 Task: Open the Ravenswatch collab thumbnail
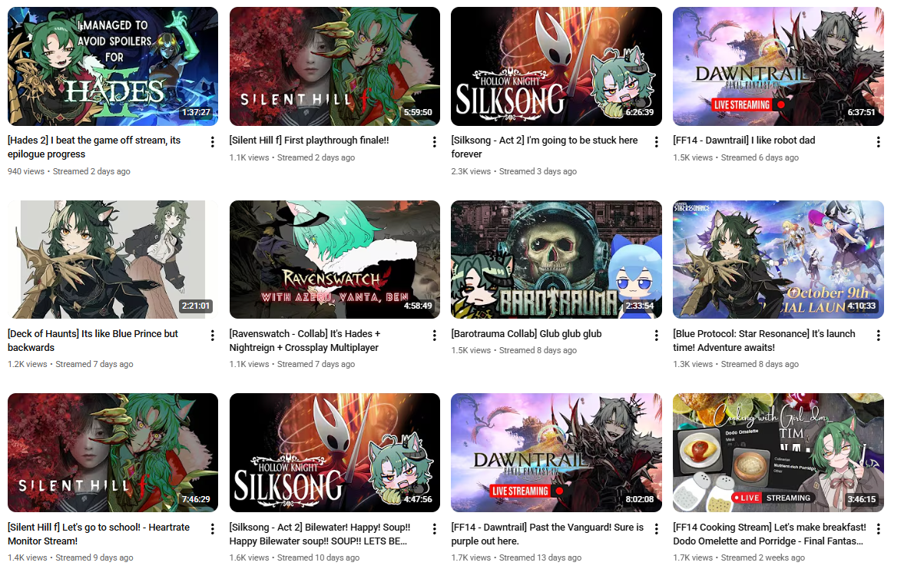[x=335, y=260]
